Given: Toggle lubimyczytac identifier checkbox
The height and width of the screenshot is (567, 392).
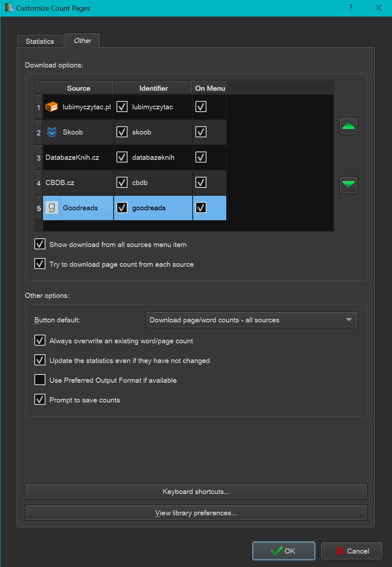Looking at the screenshot, I should pyautogui.click(x=122, y=107).
